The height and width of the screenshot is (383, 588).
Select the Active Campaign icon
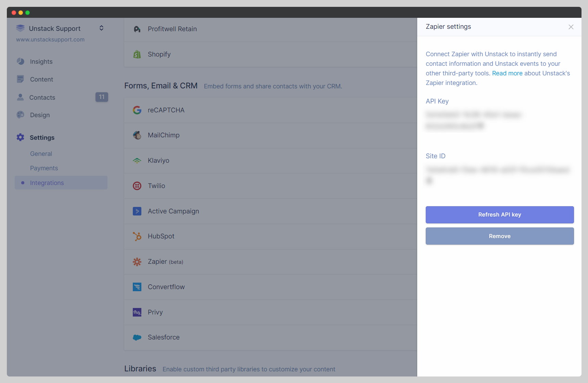[x=137, y=211]
